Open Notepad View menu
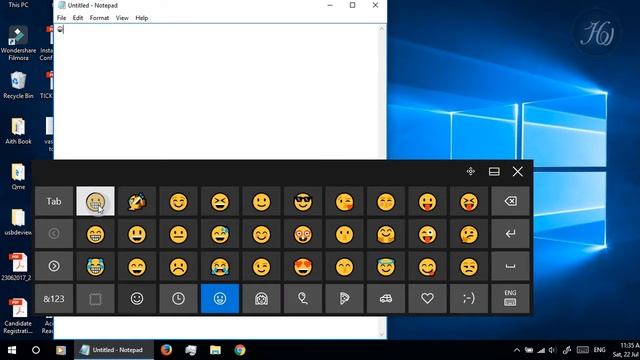Image resolution: width=640 pixels, height=360 pixels. point(122,18)
